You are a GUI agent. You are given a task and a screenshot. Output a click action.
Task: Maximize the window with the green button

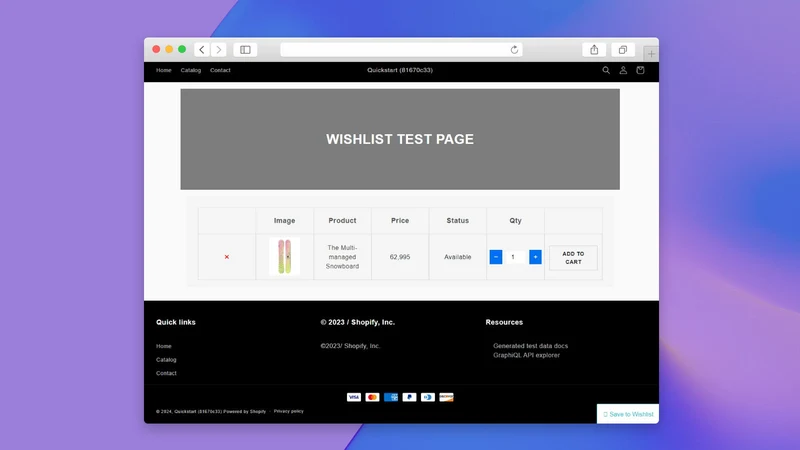(x=182, y=49)
